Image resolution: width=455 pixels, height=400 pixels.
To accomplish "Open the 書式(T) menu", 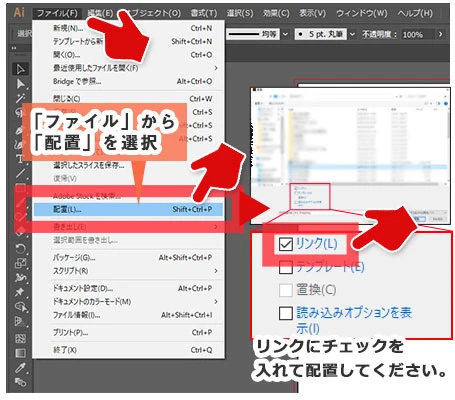I will coord(203,13).
